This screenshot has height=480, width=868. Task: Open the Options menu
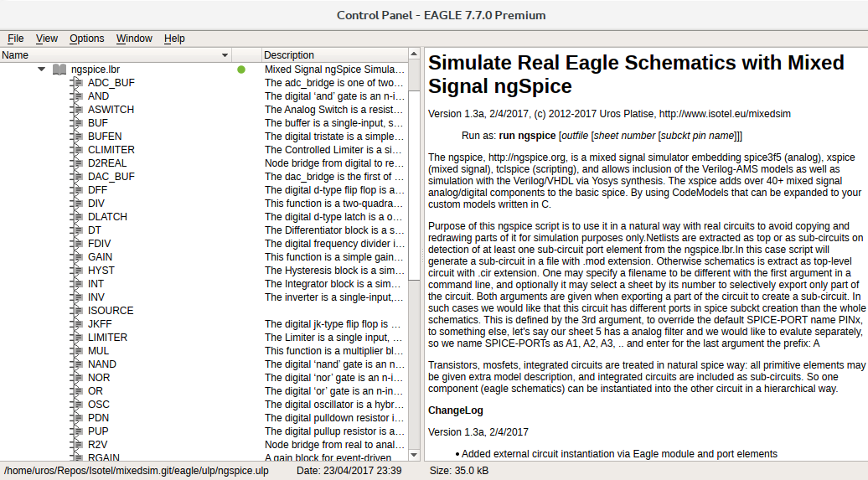pos(87,39)
